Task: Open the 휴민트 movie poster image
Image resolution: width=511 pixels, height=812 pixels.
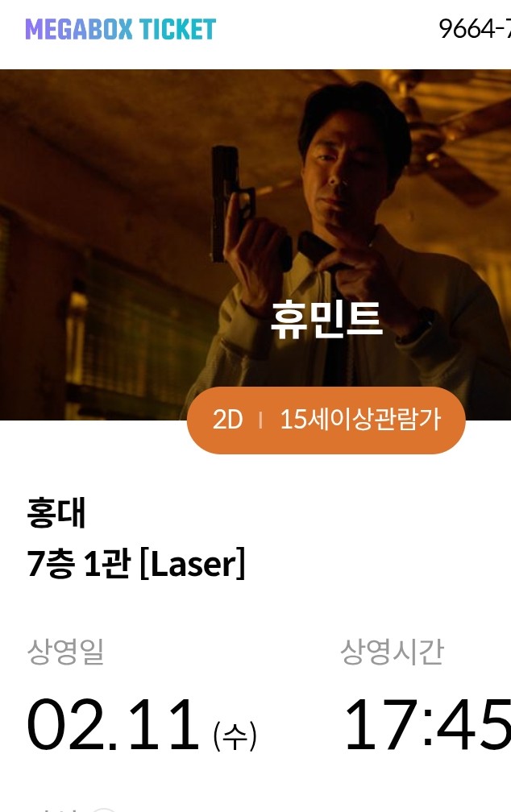Action: coord(255,244)
